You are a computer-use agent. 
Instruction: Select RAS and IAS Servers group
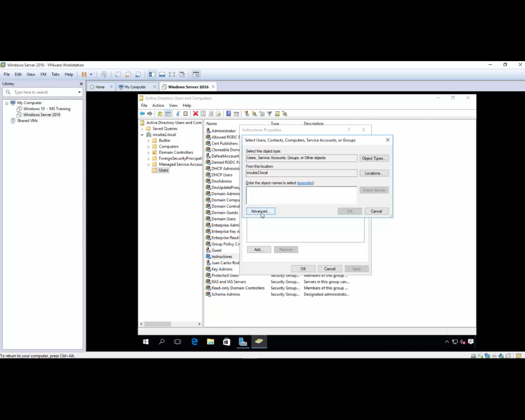coord(229,282)
